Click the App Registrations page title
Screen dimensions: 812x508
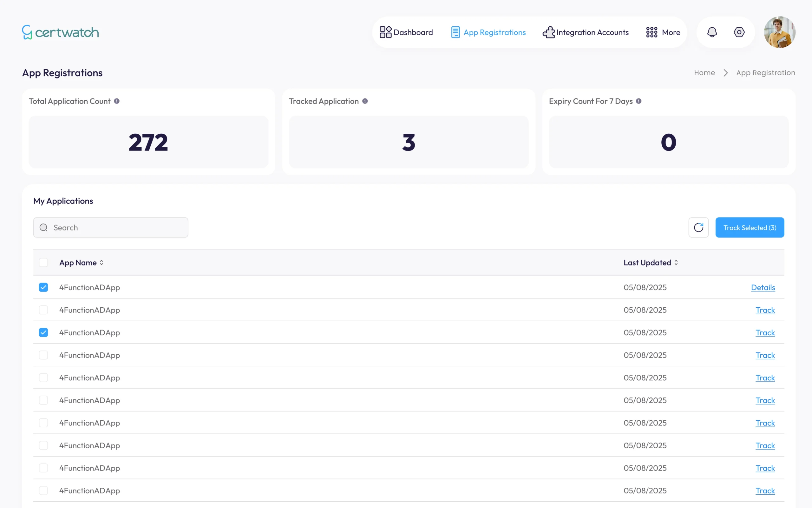pyautogui.click(x=62, y=73)
